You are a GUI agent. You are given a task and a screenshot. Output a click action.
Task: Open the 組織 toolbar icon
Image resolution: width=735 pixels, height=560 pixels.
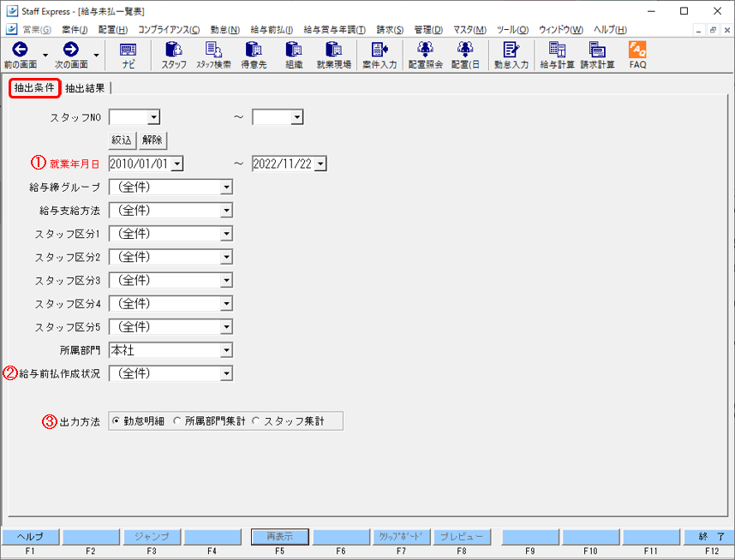(x=294, y=50)
